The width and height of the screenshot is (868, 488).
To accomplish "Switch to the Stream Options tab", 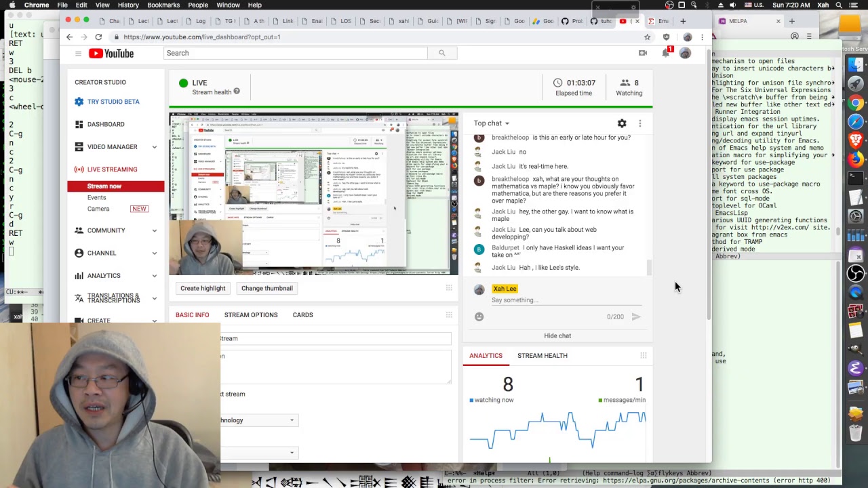I will click(251, 315).
